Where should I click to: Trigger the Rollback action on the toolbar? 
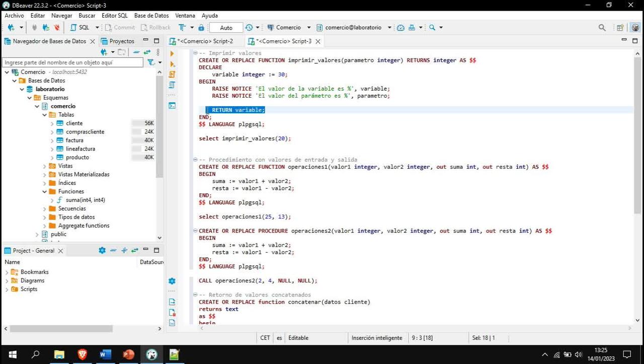153,27
